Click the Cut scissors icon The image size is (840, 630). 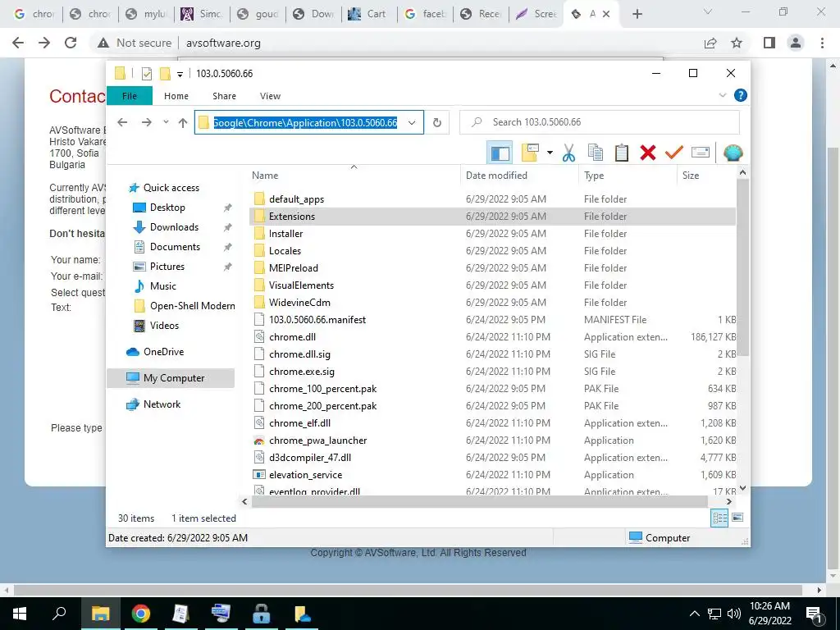[568, 153]
